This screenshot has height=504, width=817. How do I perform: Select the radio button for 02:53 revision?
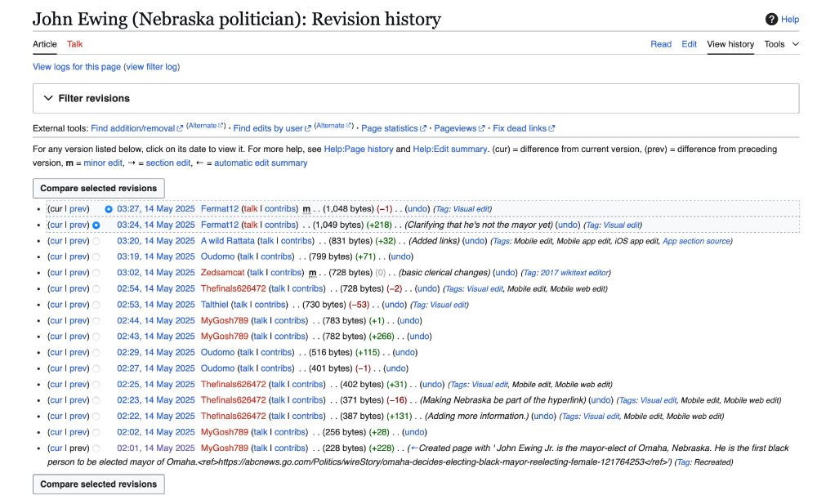[x=96, y=305]
